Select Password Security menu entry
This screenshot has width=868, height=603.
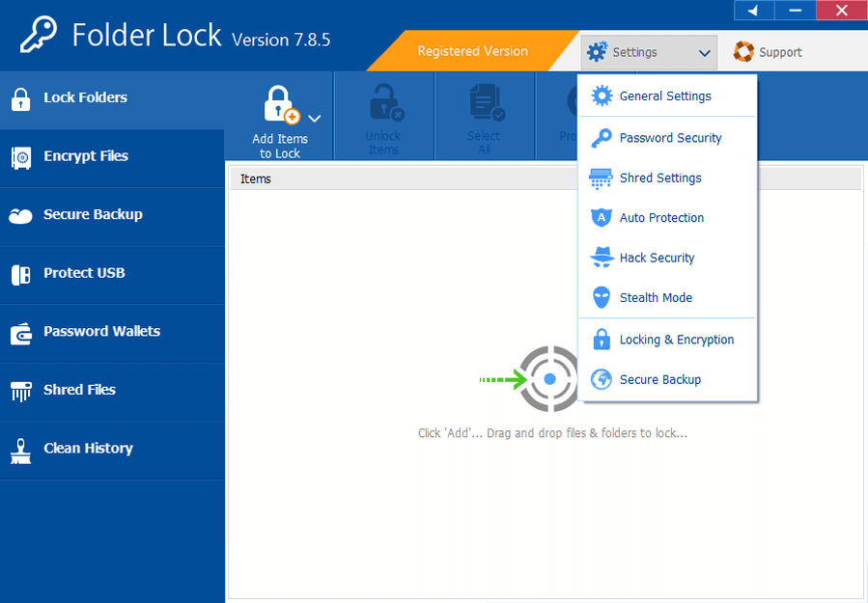[670, 138]
